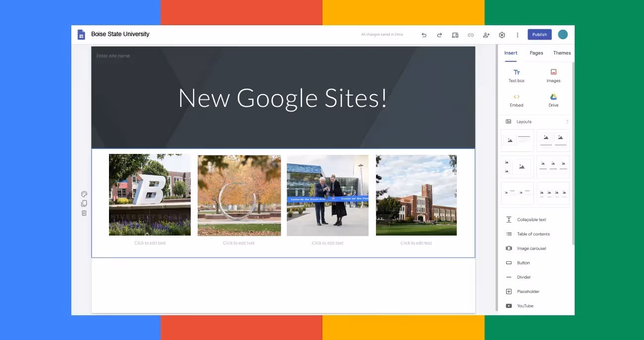Undo the last change
644x340 pixels.
coord(424,35)
